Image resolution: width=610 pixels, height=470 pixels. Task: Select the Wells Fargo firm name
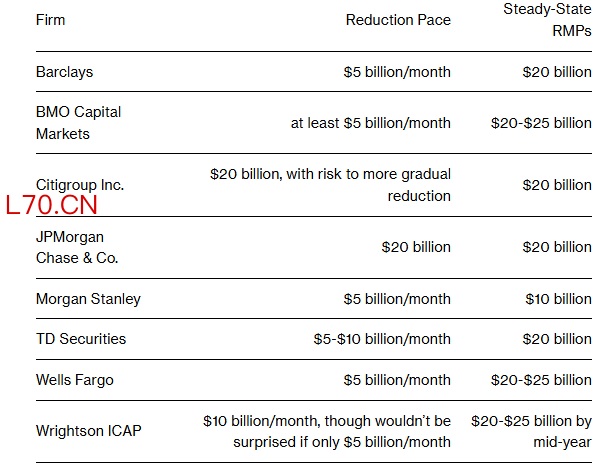[x=75, y=380]
